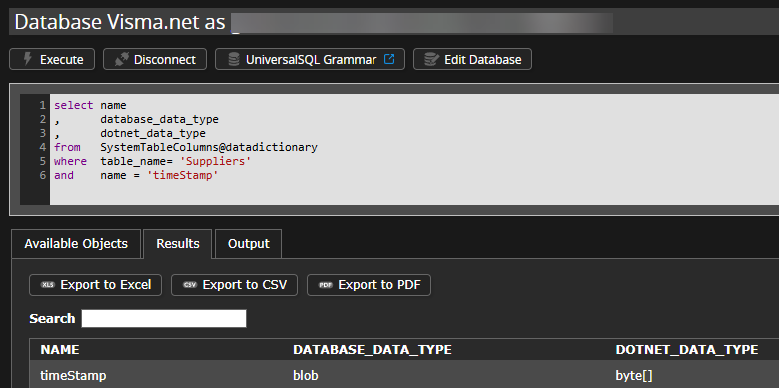Click the CSV icon on Export to CSV
Screen dimensions: 779x388
coord(190,285)
